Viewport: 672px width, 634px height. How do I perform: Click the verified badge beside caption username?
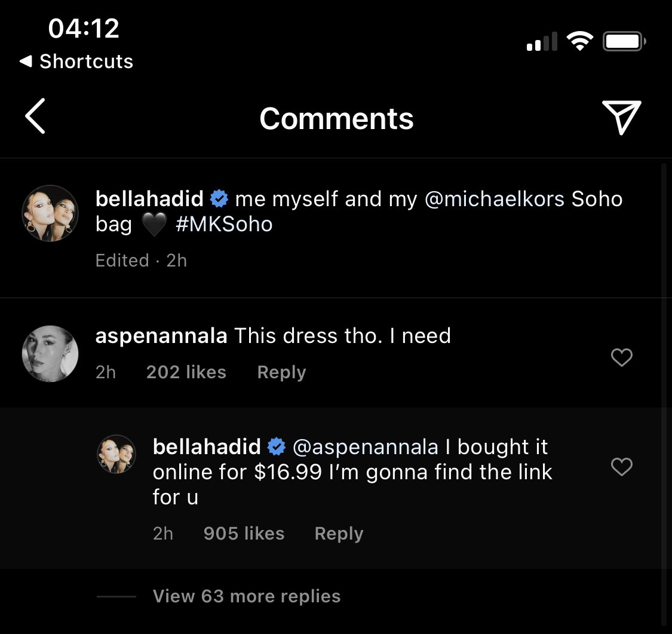(219, 199)
